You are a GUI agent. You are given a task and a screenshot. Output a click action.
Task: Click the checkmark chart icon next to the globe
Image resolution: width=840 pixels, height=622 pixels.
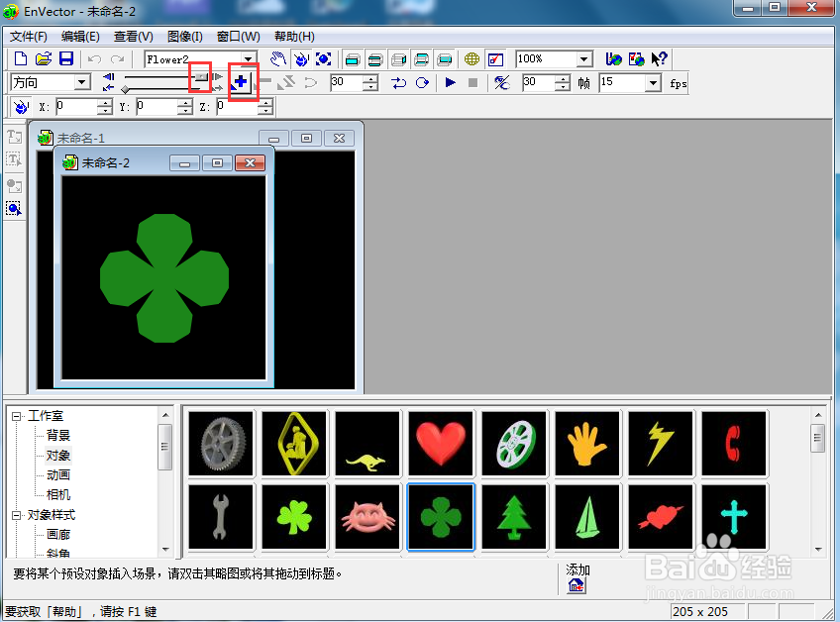click(x=495, y=59)
